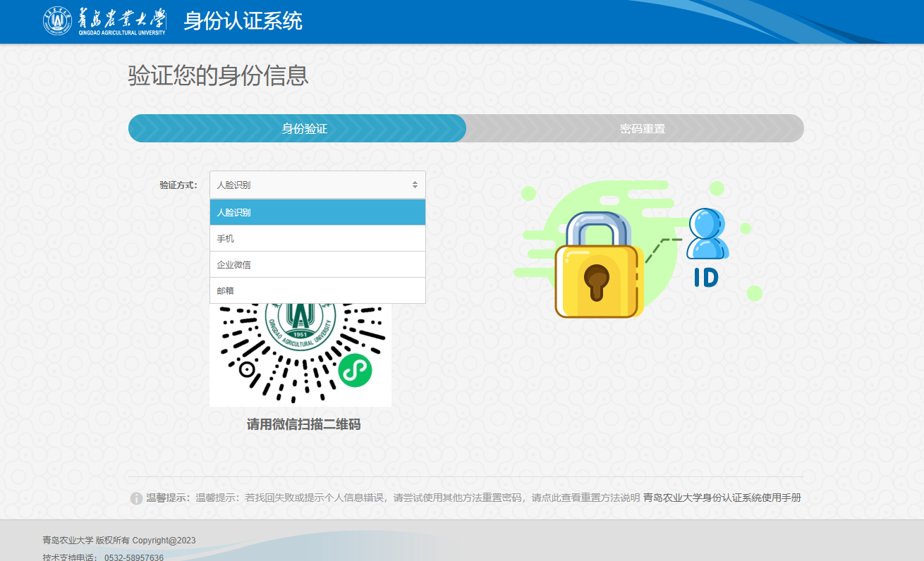Click the info icon beside 温馨提示

click(136, 498)
